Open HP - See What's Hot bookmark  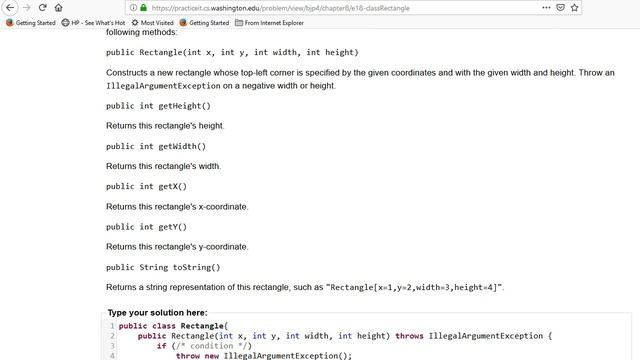click(x=93, y=23)
